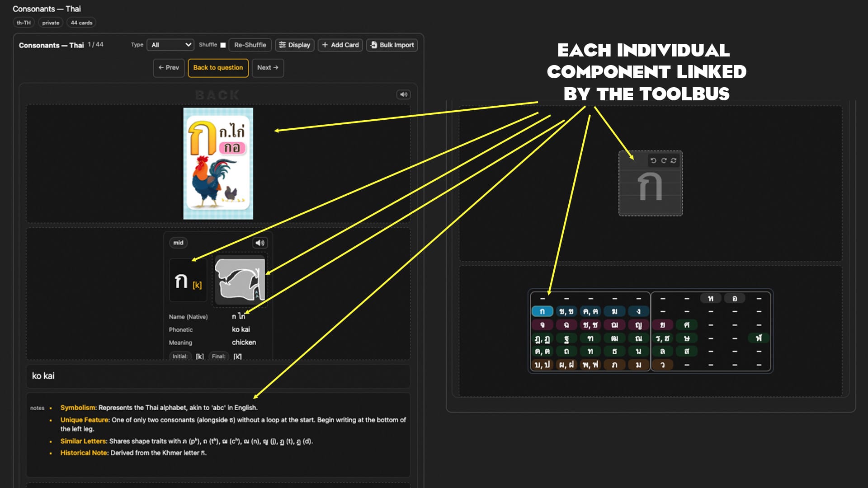Click the 44 cards tag
868x488 pixels.
[81, 23]
